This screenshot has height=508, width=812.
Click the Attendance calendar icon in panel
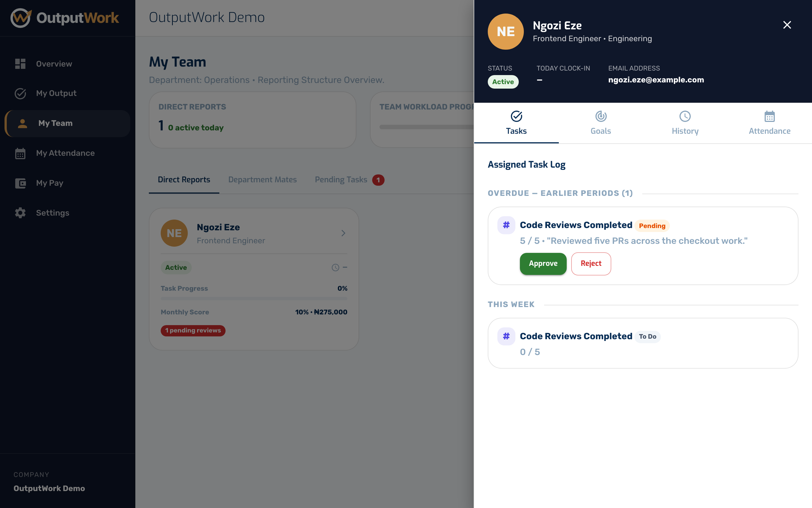coord(769,116)
